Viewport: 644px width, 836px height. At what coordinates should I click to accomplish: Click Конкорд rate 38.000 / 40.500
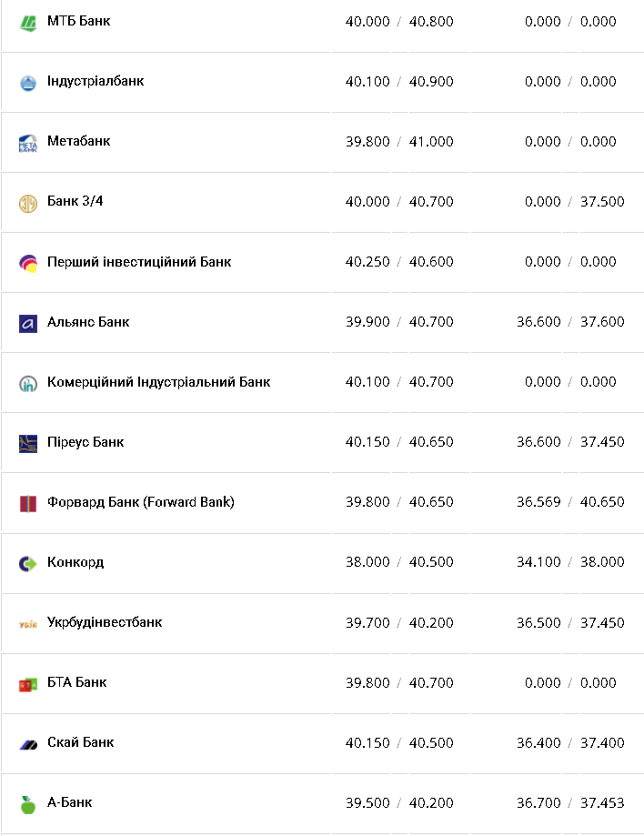[x=399, y=562]
